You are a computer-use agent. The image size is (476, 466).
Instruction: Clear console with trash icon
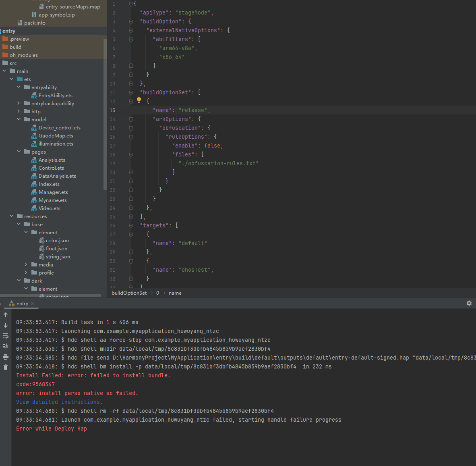click(x=6, y=367)
